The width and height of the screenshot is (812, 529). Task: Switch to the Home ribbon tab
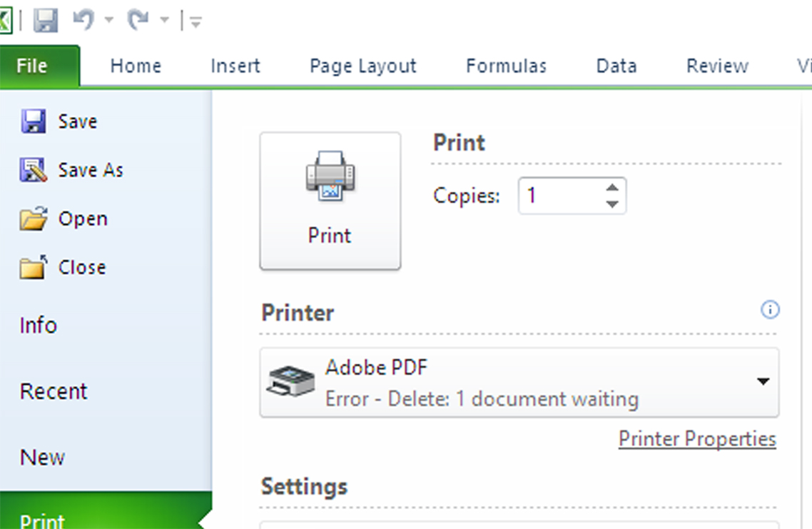pos(135,66)
